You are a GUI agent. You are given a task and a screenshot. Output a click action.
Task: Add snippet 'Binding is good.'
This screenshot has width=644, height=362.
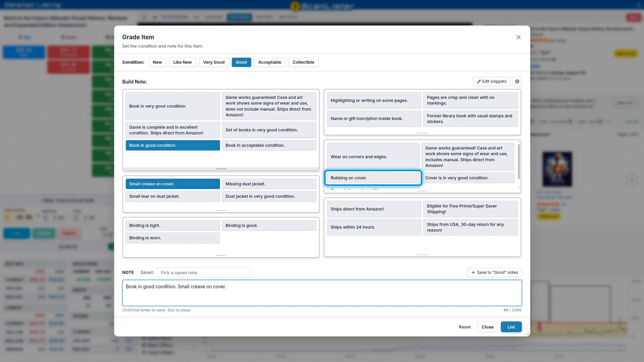coord(269,226)
